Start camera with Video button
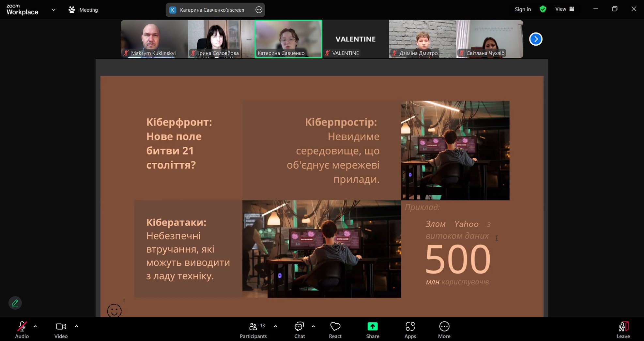This screenshot has height=341, width=644. [x=61, y=330]
